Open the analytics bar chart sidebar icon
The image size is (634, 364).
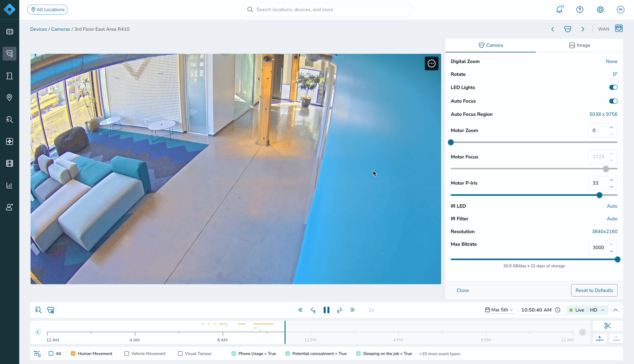(10, 185)
